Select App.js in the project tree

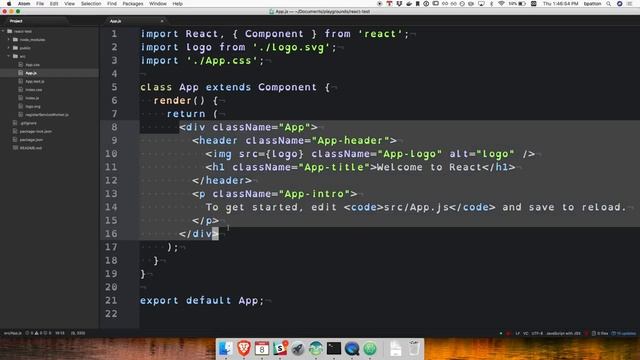pos(31,73)
